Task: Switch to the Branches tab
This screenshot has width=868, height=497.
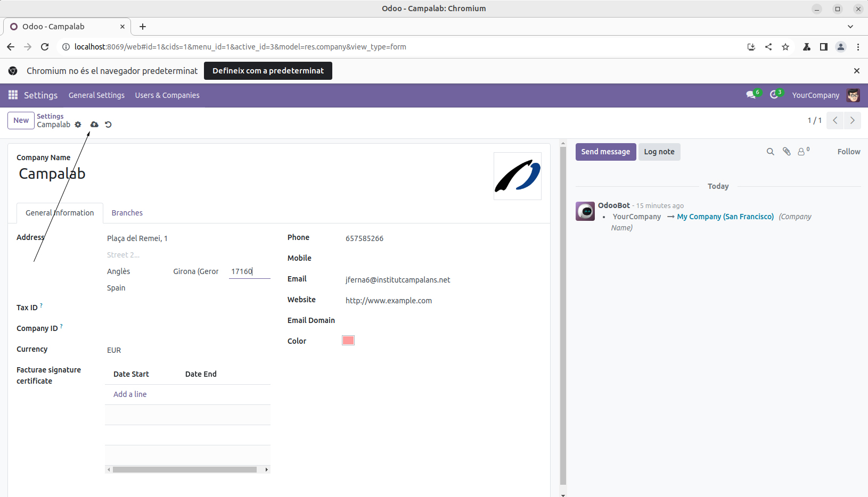Action: click(x=127, y=213)
